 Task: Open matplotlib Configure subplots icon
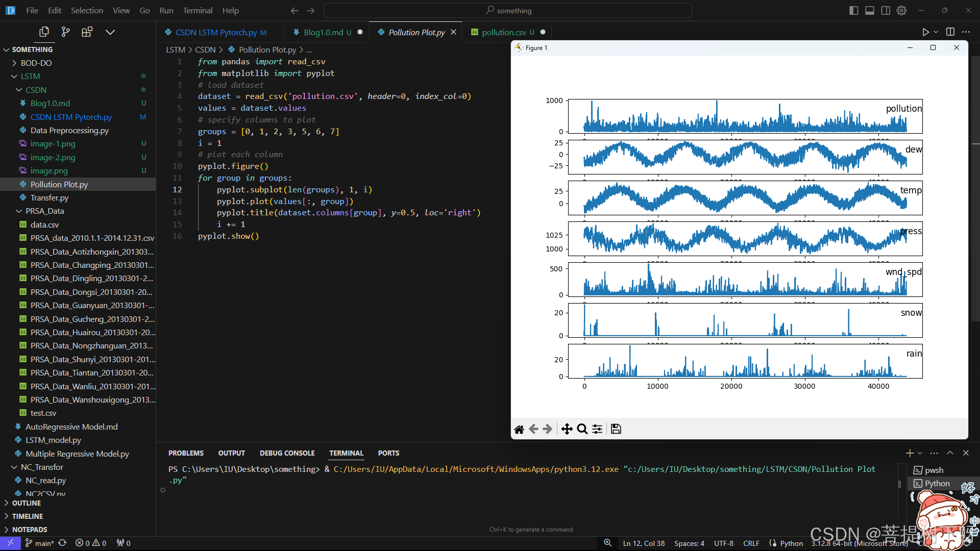(597, 429)
